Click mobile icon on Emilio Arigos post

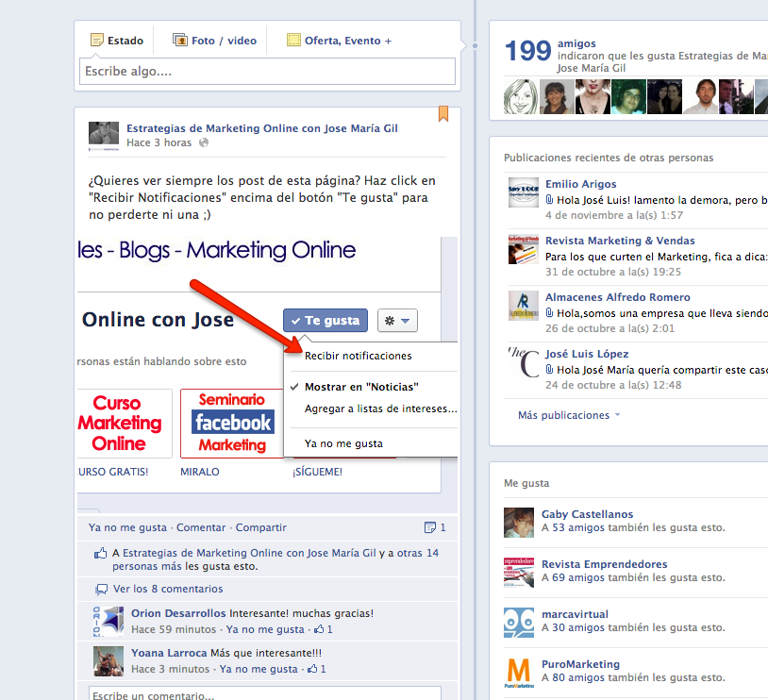click(549, 200)
